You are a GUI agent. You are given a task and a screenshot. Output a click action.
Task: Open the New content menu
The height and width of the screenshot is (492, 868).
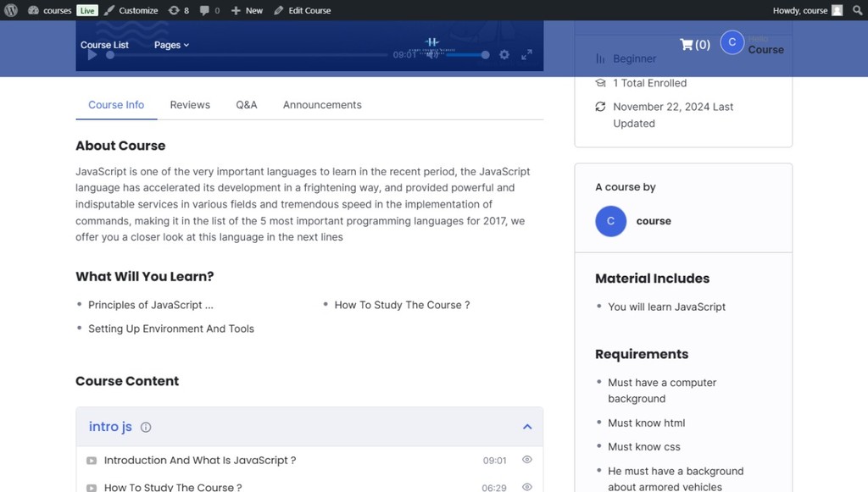coord(247,10)
